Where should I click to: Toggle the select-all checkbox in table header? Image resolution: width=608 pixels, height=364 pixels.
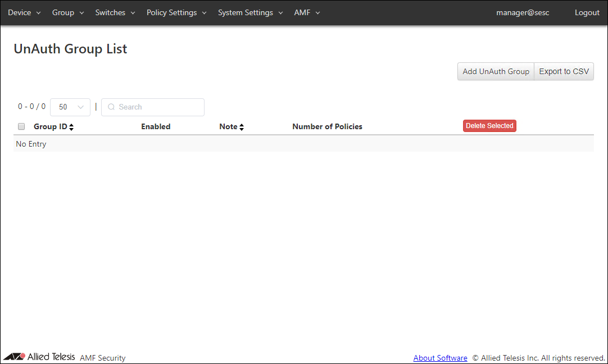pyautogui.click(x=21, y=126)
